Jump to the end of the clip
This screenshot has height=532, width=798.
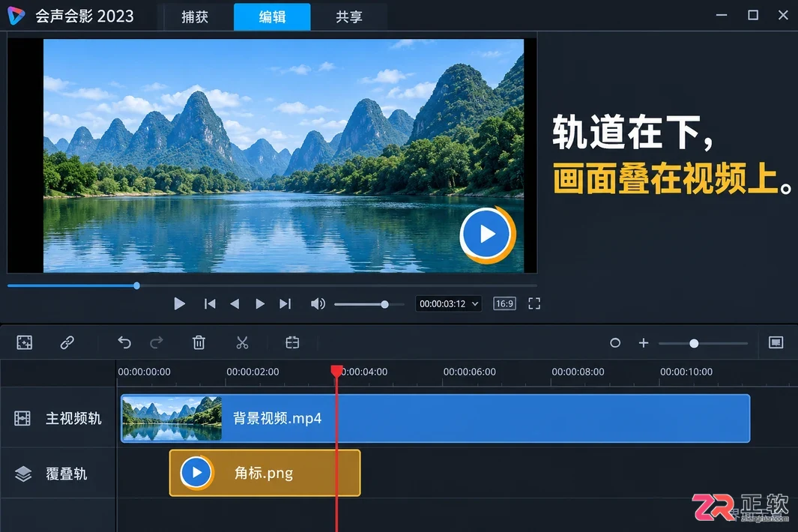[x=285, y=304]
